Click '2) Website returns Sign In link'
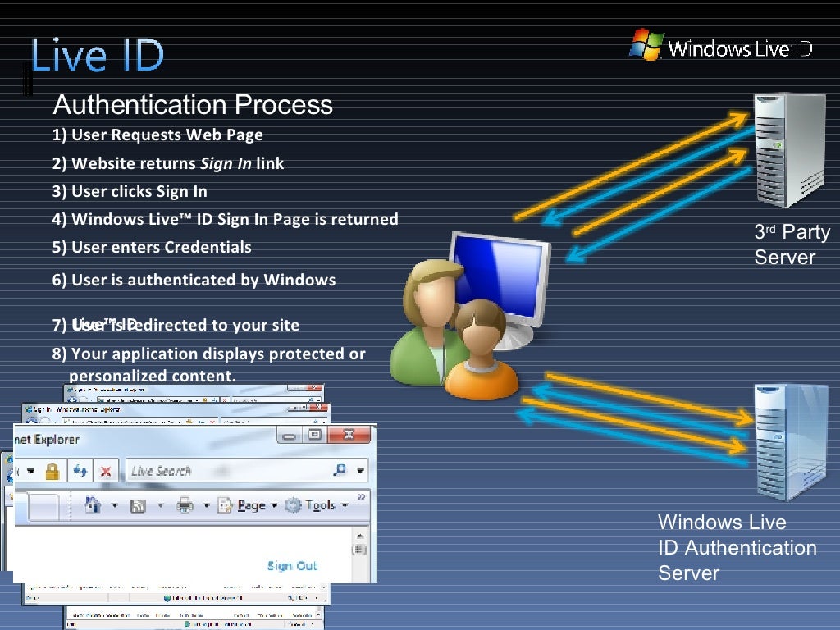 (x=167, y=163)
